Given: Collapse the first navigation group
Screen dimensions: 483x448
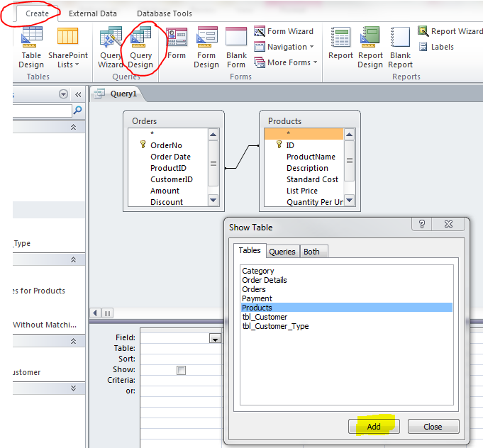Looking at the screenshot, I should (73, 127).
